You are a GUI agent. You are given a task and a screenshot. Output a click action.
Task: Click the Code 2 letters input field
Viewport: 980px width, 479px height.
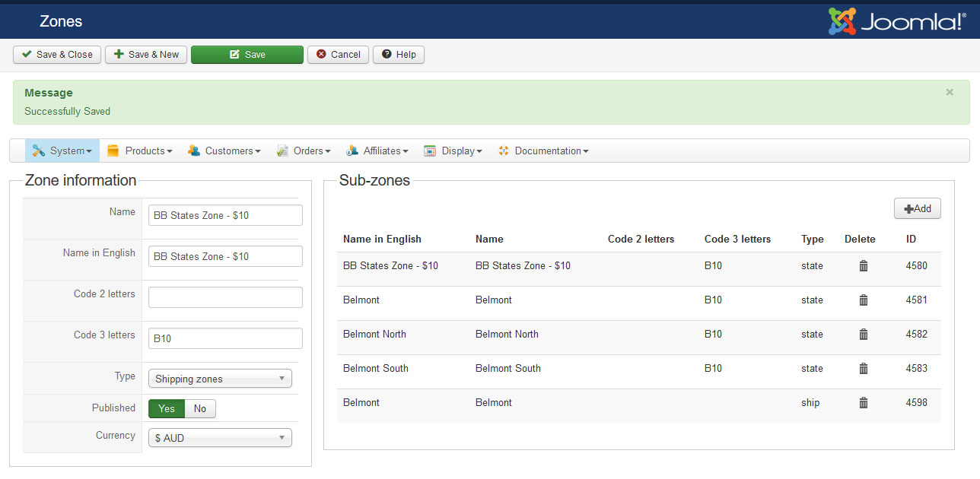click(225, 297)
